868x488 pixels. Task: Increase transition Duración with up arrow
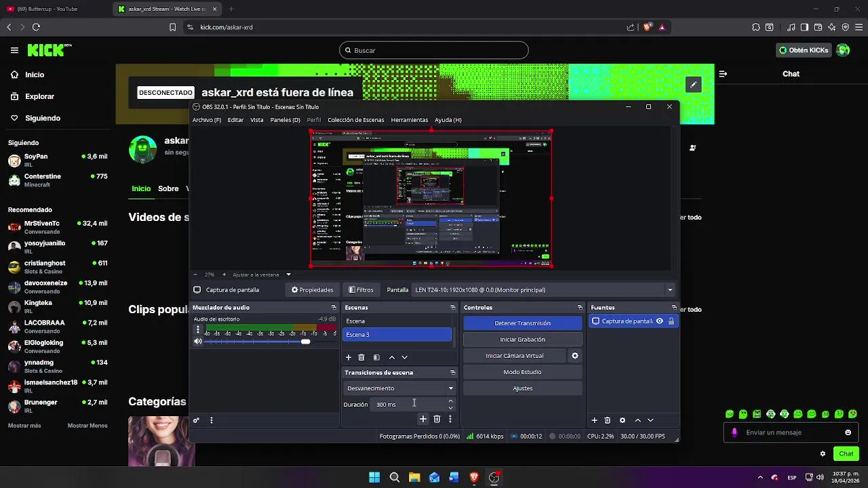pos(450,401)
